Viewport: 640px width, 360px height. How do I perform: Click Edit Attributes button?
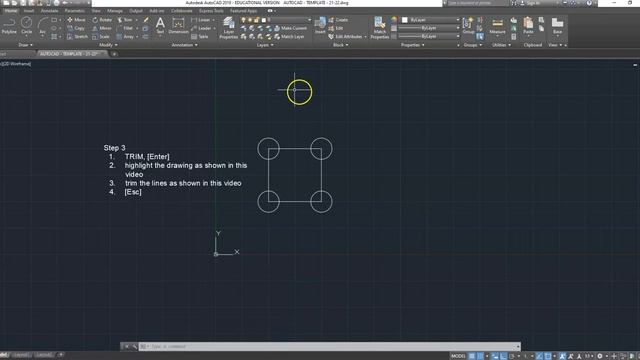click(x=345, y=37)
